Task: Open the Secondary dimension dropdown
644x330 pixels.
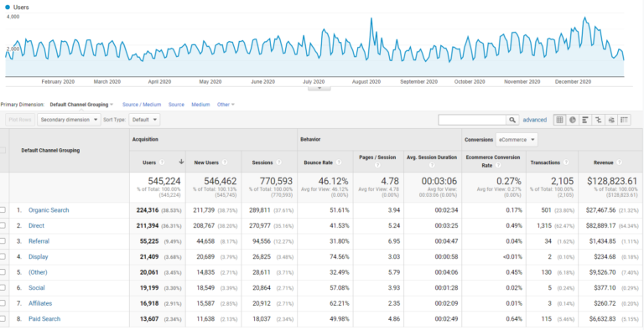Action: (x=69, y=120)
